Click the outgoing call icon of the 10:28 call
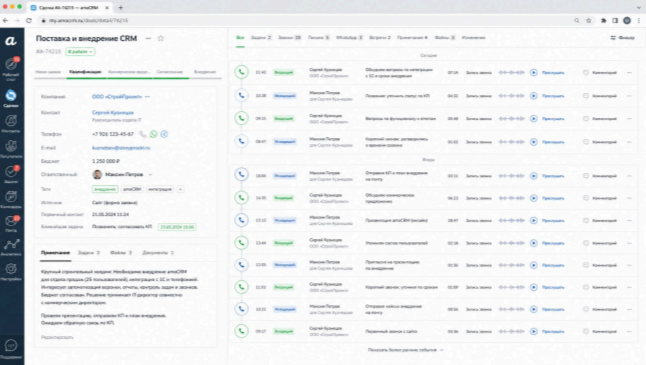Screen dimensions: 646x365 coord(241,95)
